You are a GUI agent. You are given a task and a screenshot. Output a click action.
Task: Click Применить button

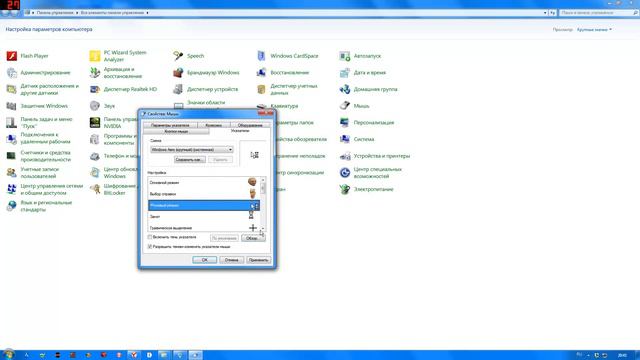click(258, 260)
